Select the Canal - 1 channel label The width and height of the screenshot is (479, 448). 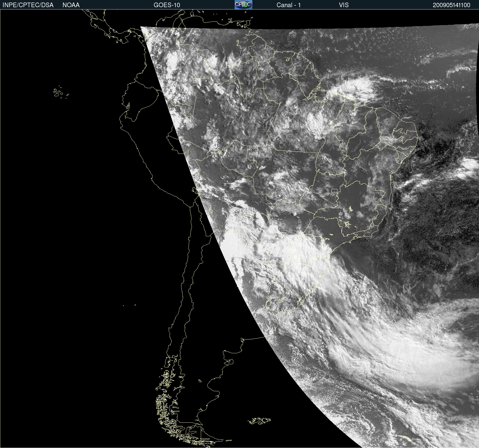tap(288, 5)
